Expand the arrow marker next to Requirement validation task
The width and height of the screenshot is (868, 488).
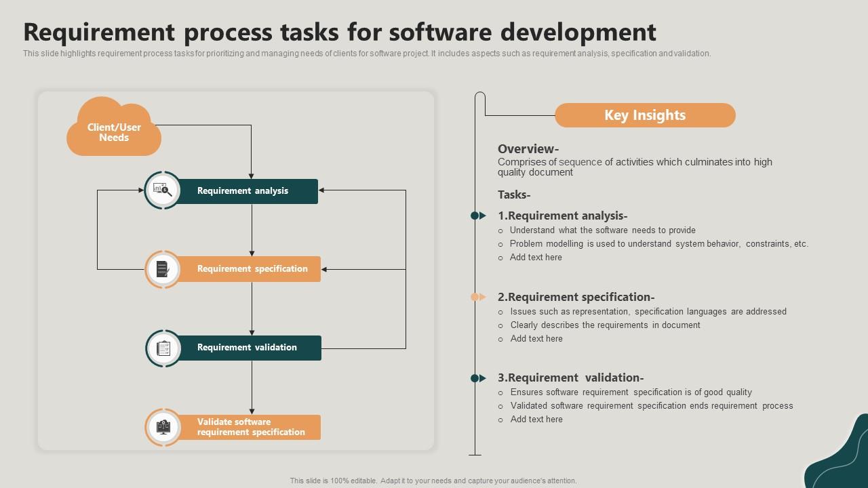tap(484, 378)
